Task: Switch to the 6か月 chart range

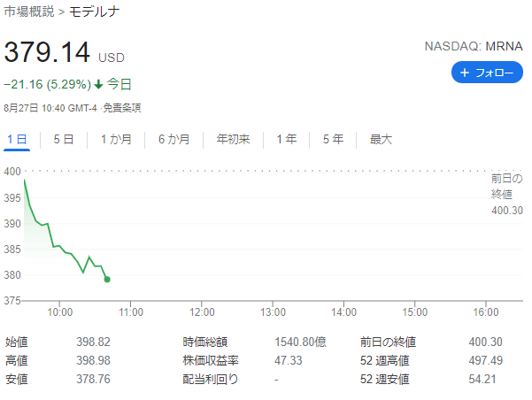Action: tap(173, 140)
